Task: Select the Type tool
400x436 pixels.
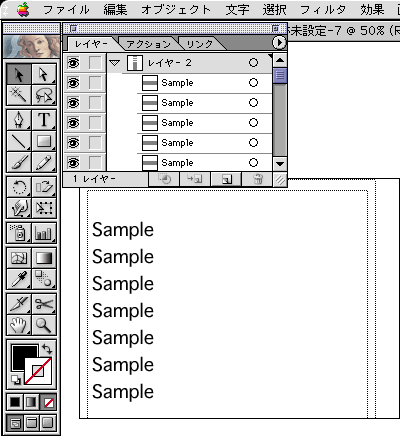Action: click(44, 120)
